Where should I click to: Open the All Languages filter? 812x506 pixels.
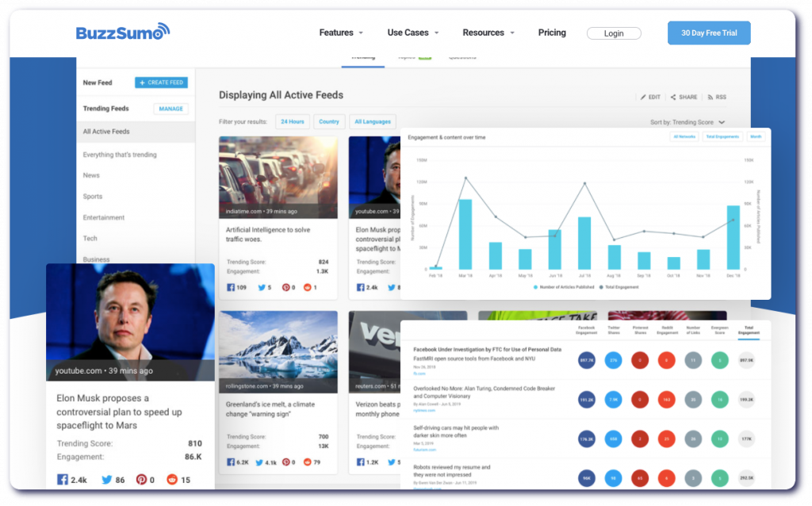point(373,121)
